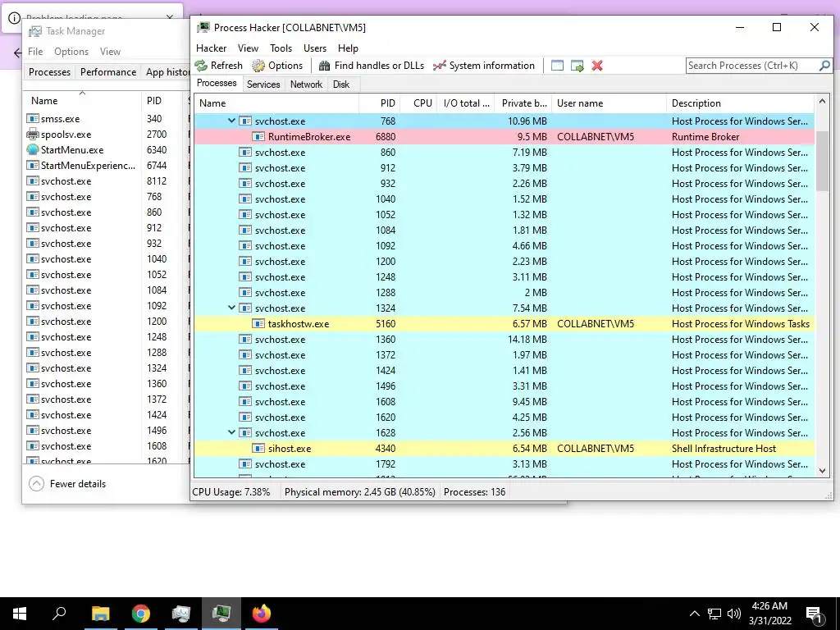This screenshot has height=630, width=840.
Task: Collapse svchost.exe PID 1324 tree node
Action: pyautogui.click(x=231, y=308)
